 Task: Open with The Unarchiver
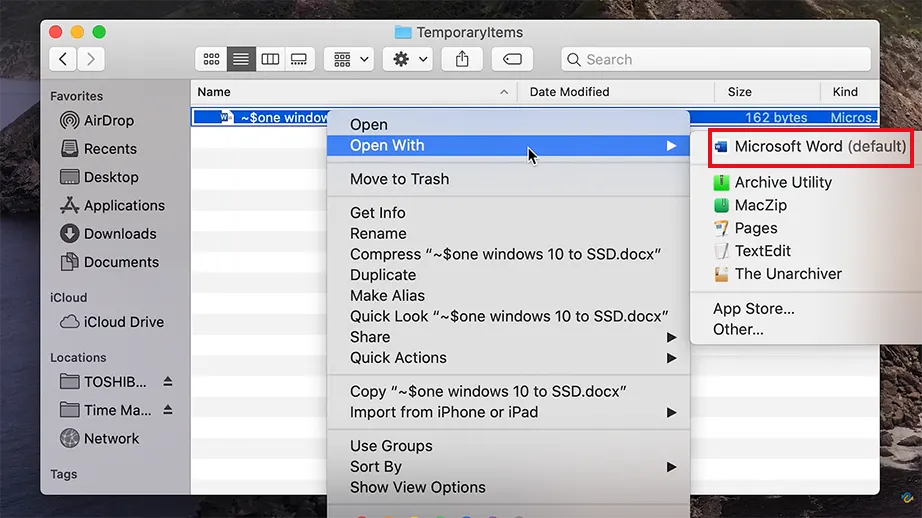point(777,274)
